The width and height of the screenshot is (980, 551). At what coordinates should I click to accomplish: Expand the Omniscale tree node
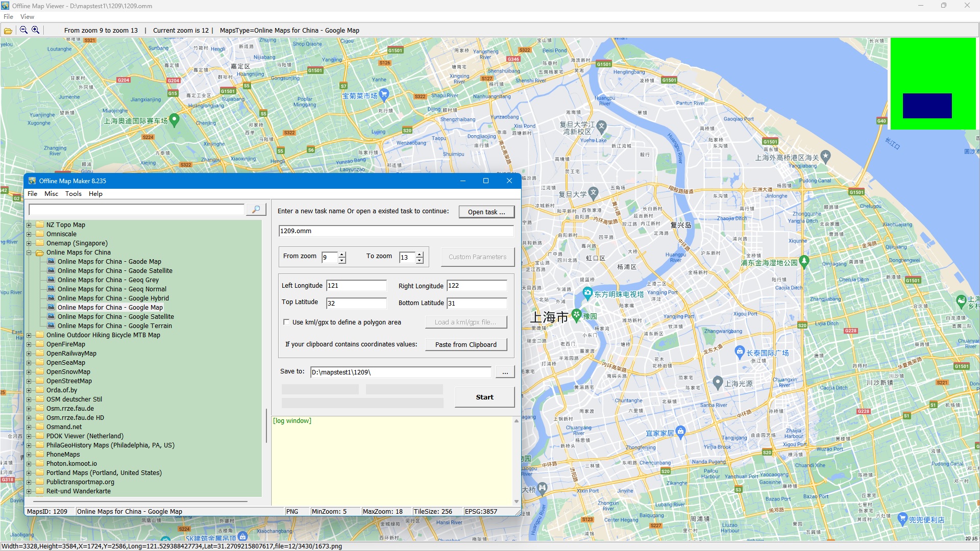tap(29, 234)
